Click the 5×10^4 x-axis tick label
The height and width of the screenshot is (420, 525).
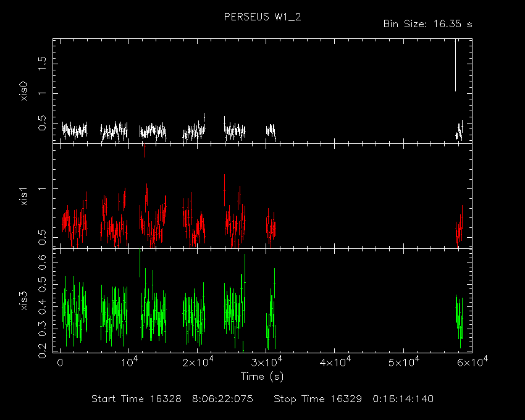click(404, 362)
